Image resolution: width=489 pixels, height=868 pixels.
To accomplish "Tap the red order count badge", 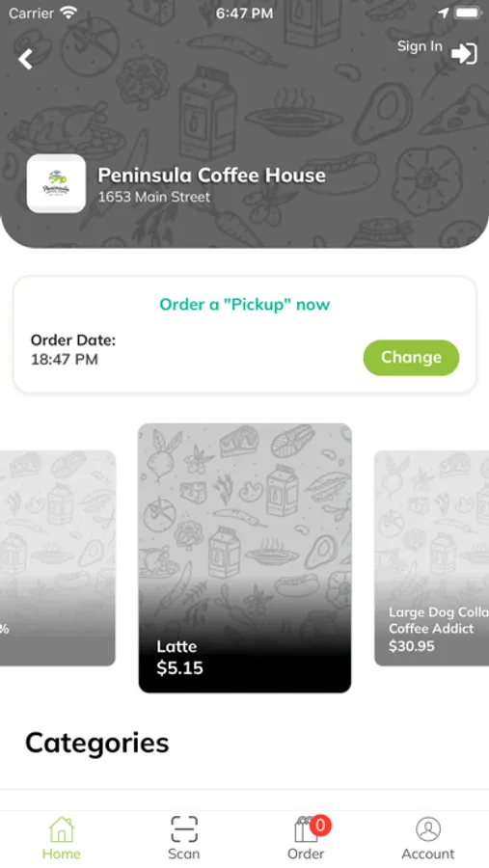I will tap(320, 826).
